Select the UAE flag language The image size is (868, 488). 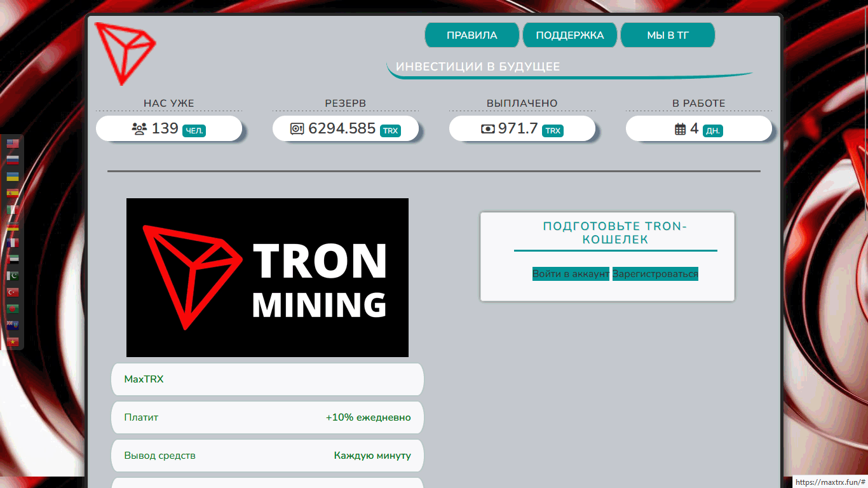click(13, 259)
